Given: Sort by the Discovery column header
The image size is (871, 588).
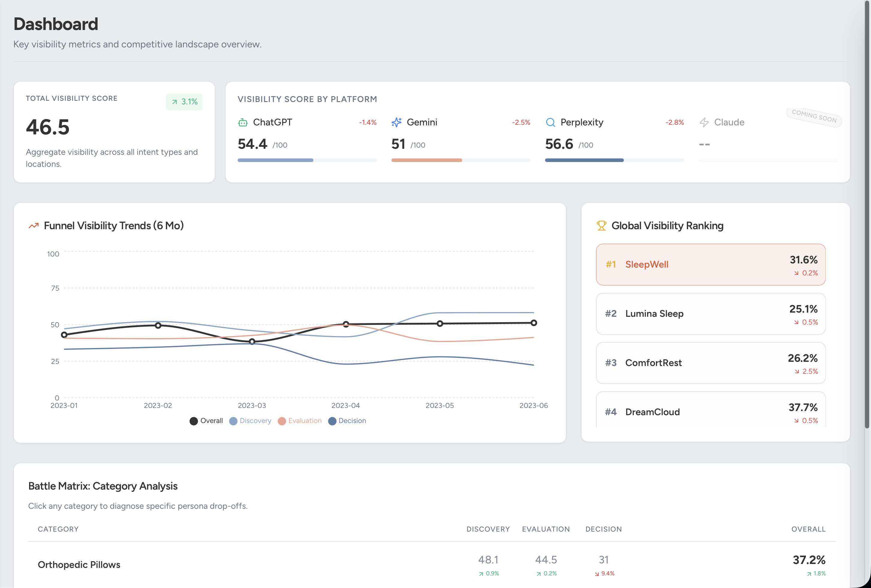Looking at the screenshot, I should point(488,529).
